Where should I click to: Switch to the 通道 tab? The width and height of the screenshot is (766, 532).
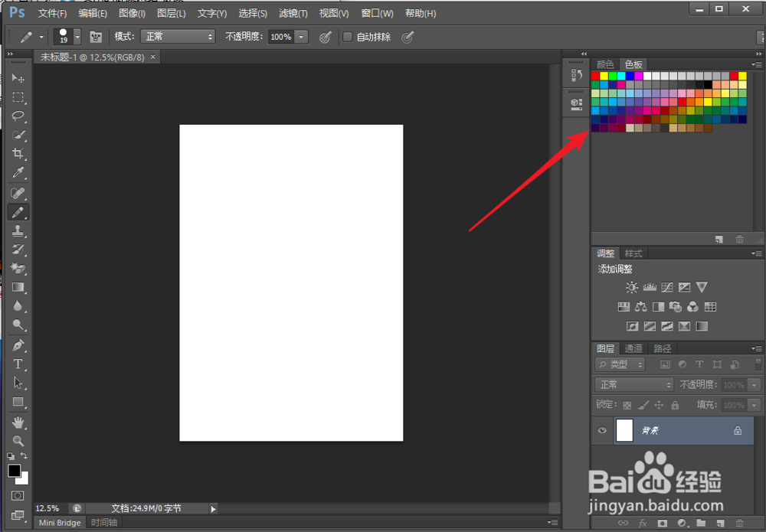click(x=633, y=348)
